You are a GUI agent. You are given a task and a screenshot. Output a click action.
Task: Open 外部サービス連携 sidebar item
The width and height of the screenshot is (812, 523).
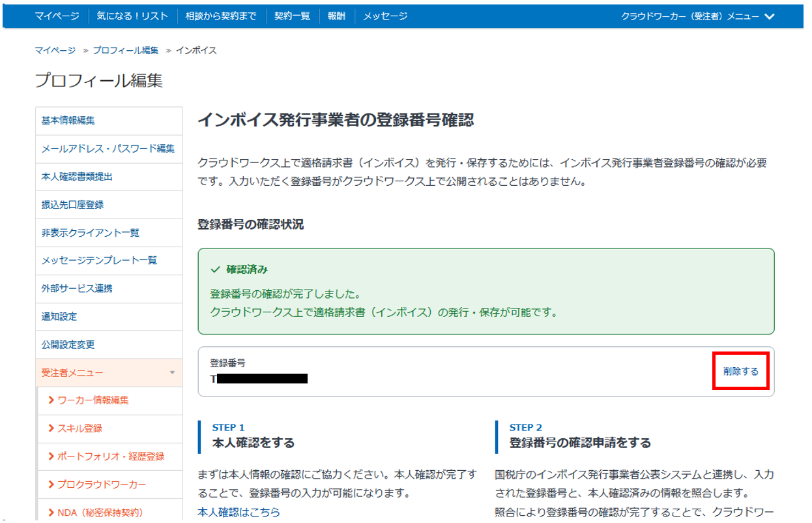point(110,288)
